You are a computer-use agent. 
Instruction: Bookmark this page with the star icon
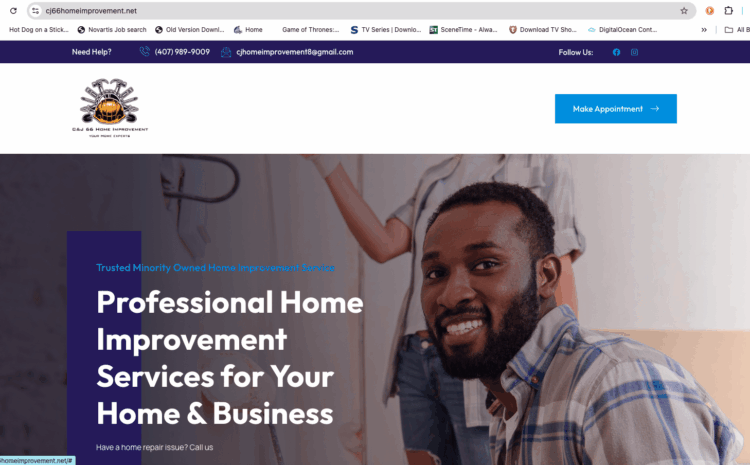[684, 11]
